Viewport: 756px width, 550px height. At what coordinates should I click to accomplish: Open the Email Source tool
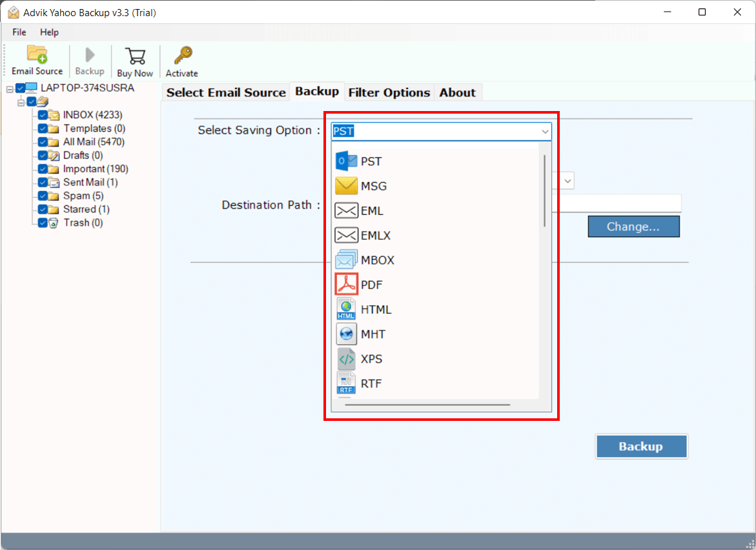(36, 60)
